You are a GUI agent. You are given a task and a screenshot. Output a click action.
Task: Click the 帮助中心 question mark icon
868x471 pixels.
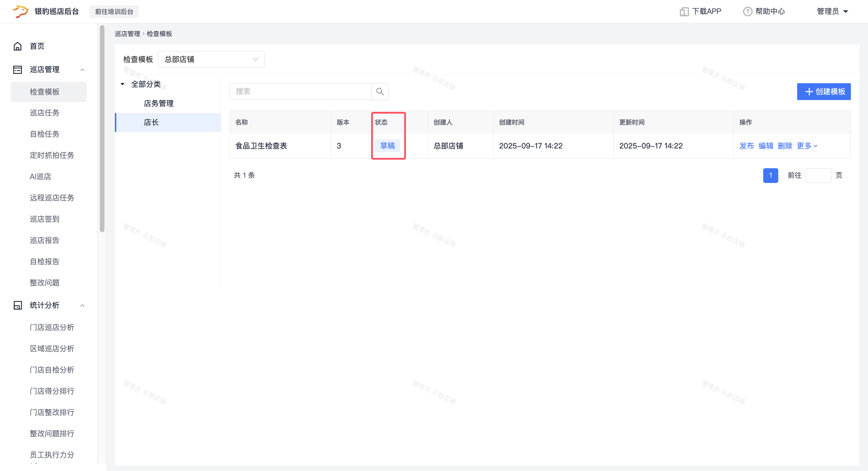click(x=747, y=12)
